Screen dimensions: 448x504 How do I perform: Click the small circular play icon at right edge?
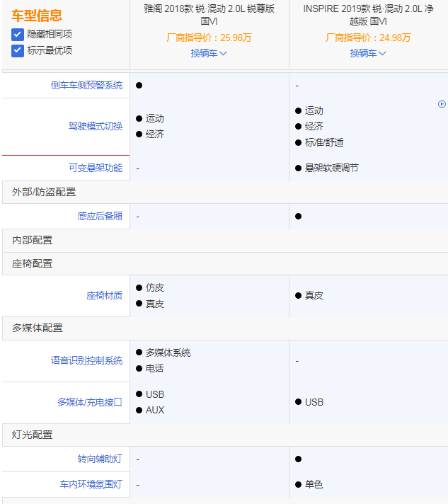click(x=442, y=104)
